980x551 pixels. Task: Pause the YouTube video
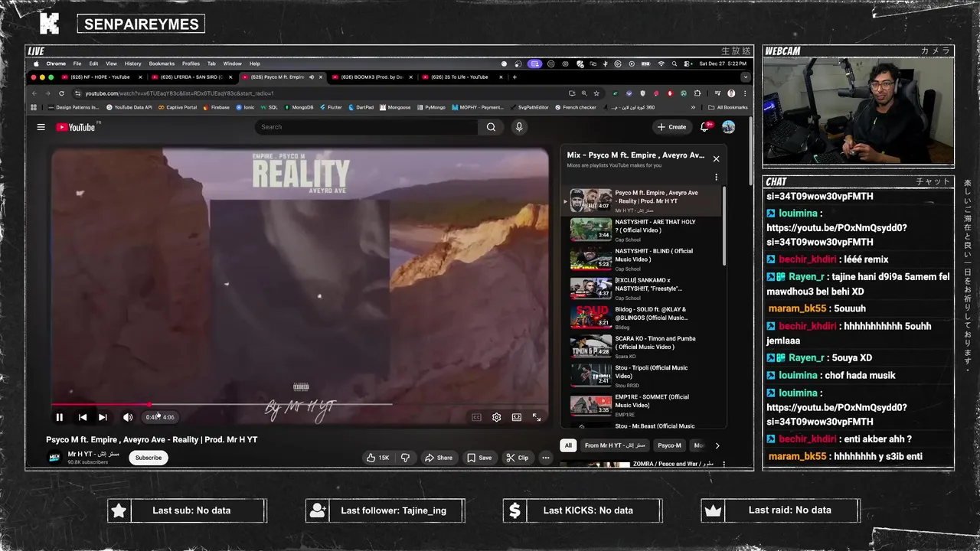(x=59, y=417)
